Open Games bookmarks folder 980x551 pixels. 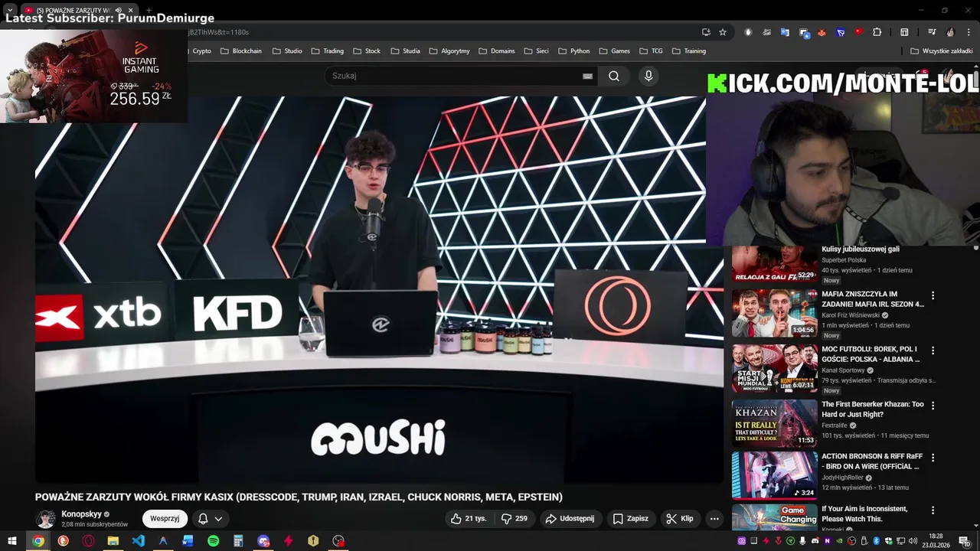[x=615, y=51]
